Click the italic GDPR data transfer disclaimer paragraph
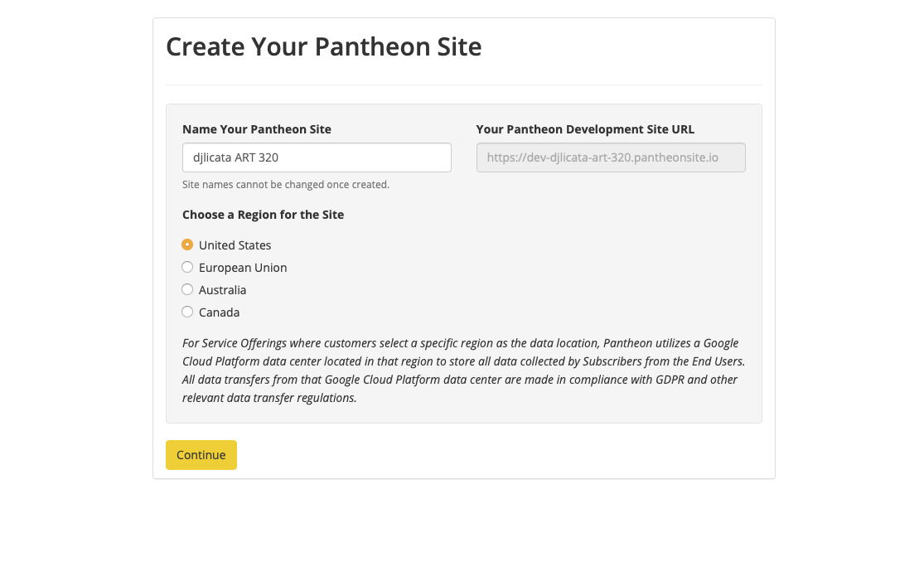This screenshot has height=581, width=924. coord(463,370)
